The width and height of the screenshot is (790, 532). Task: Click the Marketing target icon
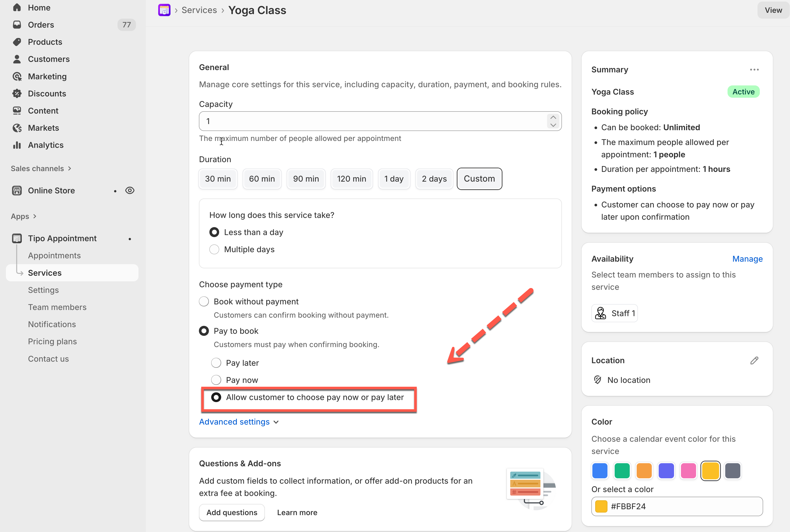(17, 76)
